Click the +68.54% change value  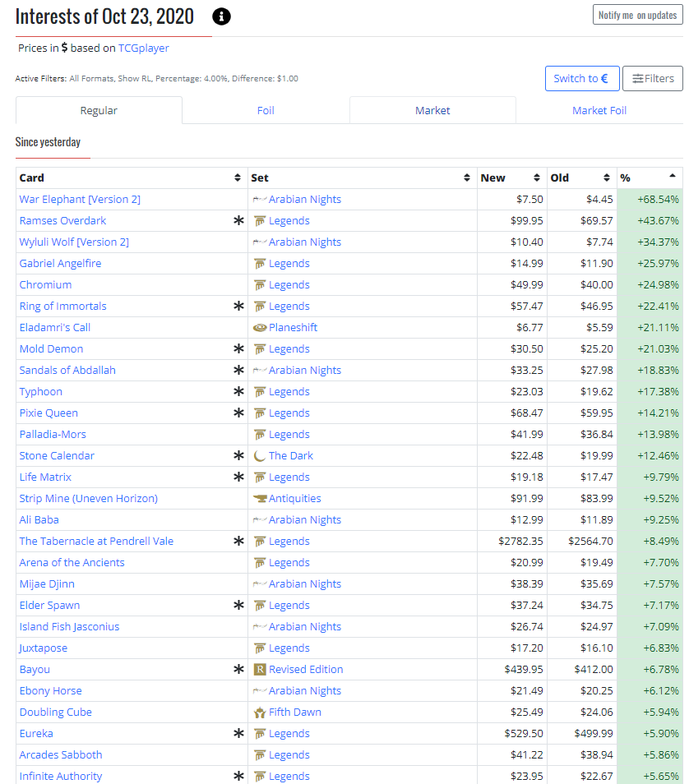coord(658,200)
